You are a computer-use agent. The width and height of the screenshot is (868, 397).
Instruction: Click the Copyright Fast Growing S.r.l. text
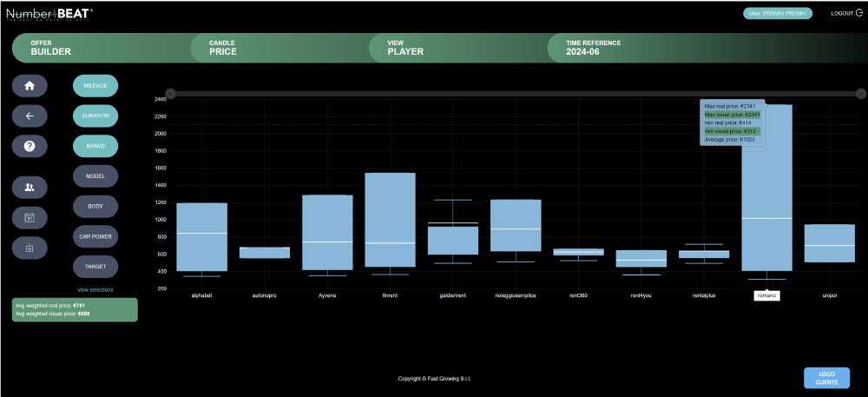tap(435, 379)
